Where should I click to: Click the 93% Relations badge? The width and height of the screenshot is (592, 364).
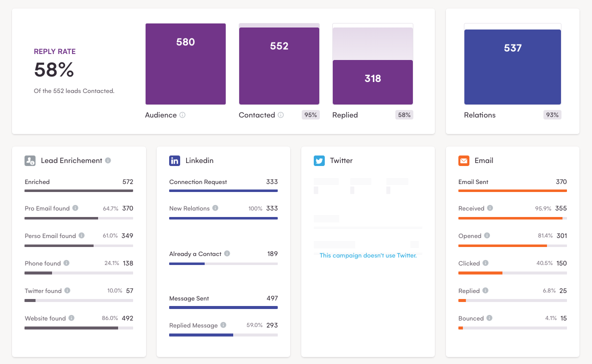coord(552,114)
